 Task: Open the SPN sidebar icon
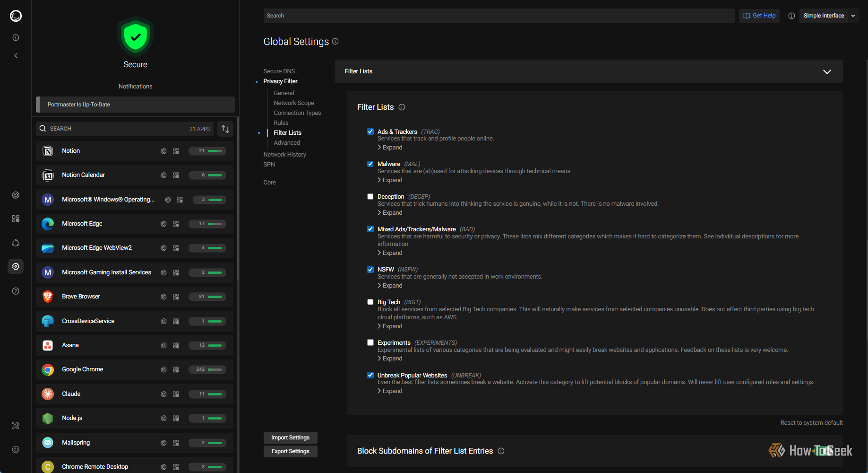coord(16,243)
